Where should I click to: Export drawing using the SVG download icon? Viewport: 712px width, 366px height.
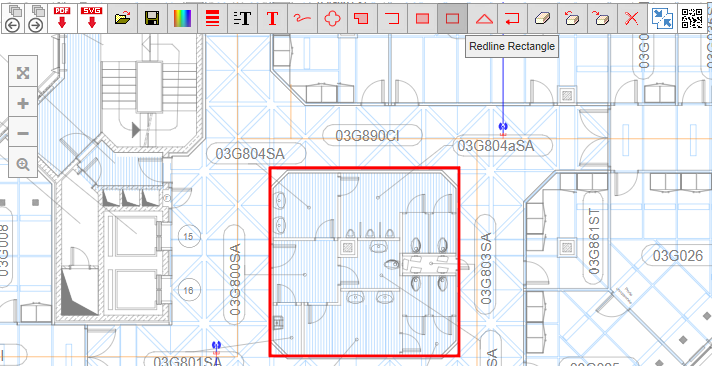pos(92,18)
